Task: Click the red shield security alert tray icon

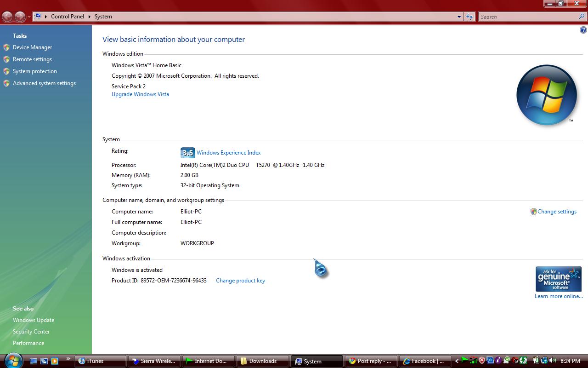Action: (482, 361)
